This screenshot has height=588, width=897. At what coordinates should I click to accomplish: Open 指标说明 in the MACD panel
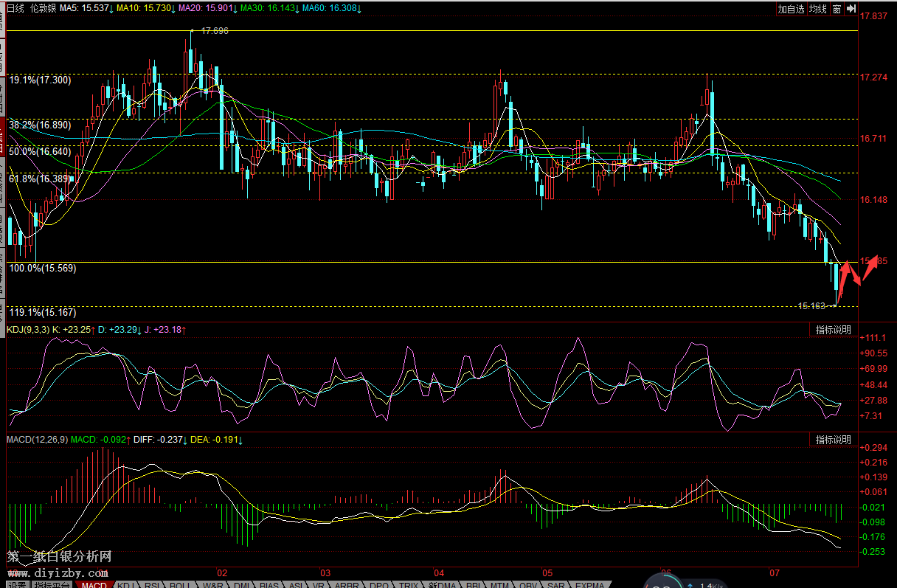click(833, 440)
